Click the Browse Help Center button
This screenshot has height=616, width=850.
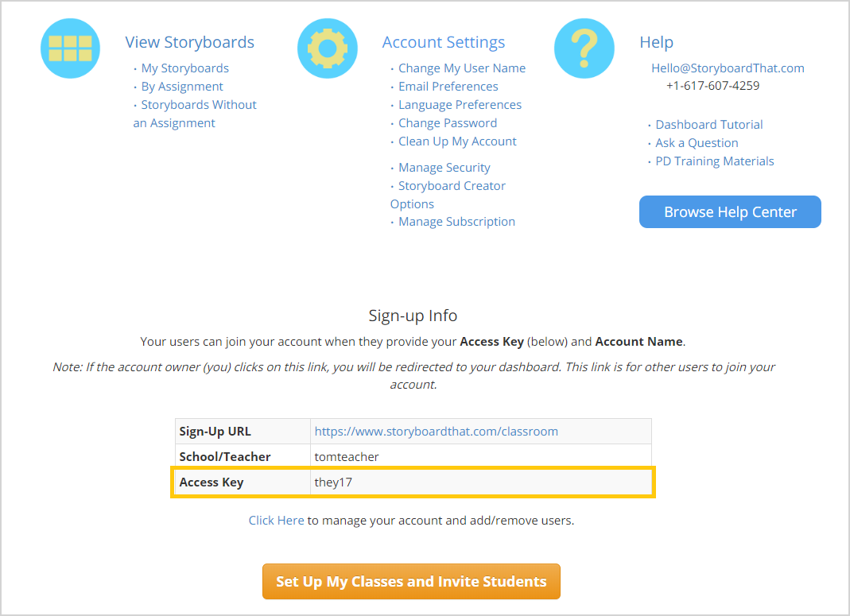pos(730,212)
